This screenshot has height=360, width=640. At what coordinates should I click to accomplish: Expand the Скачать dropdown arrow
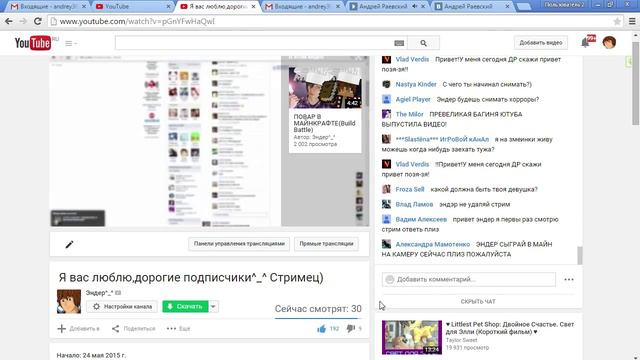point(213,307)
